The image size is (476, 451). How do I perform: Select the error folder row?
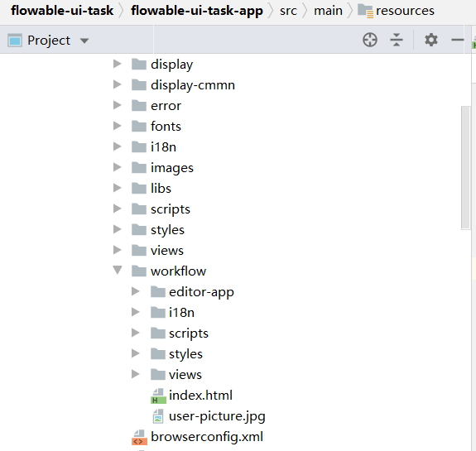click(x=166, y=106)
